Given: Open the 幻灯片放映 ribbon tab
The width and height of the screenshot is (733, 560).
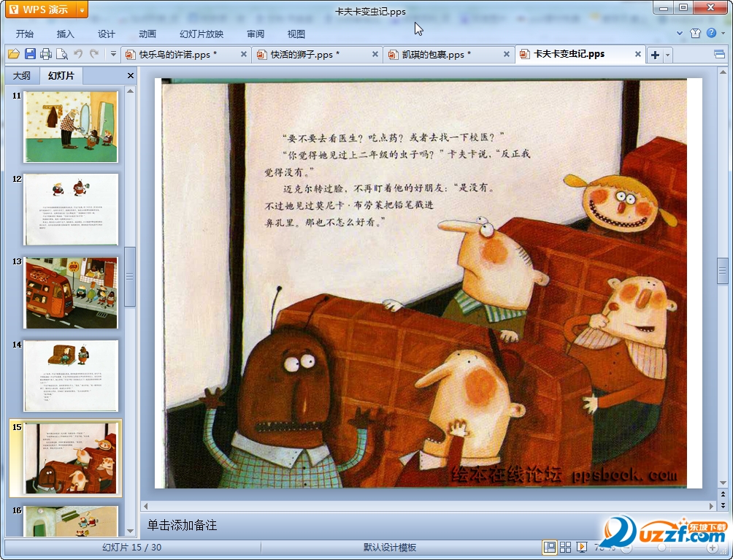Looking at the screenshot, I should (x=202, y=34).
